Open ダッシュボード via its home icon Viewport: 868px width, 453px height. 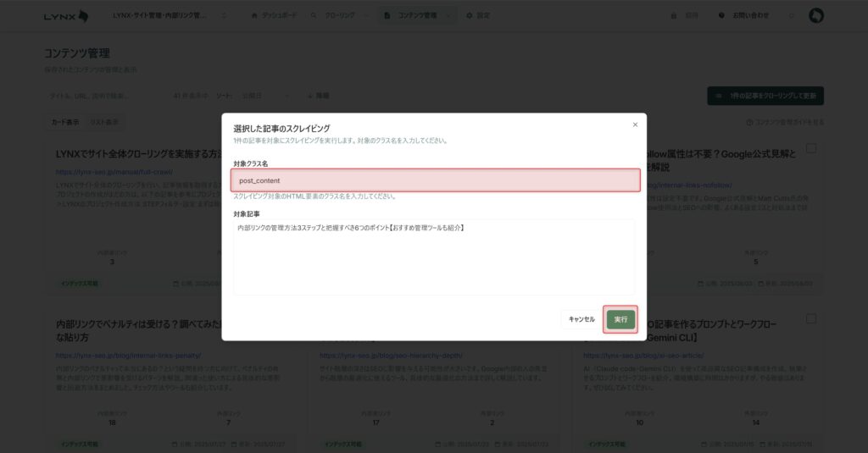coord(254,15)
